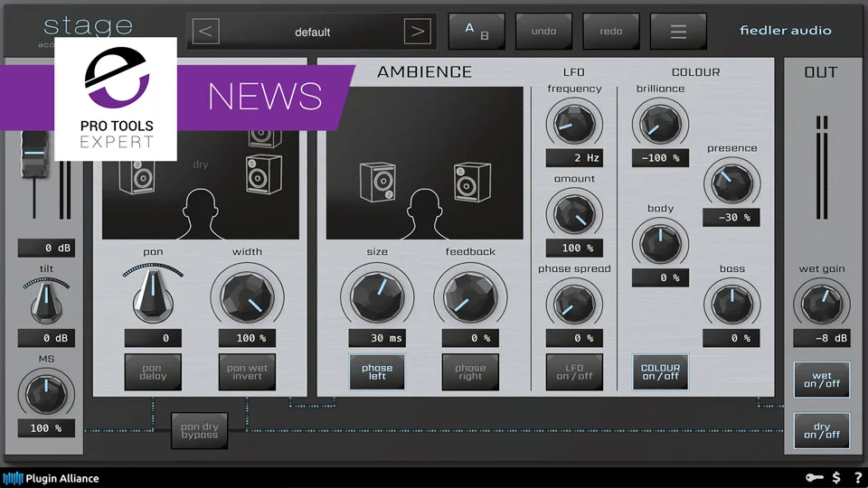868x488 pixels.
Task: Click the LFO amount 100 % field
Action: (x=574, y=248)
